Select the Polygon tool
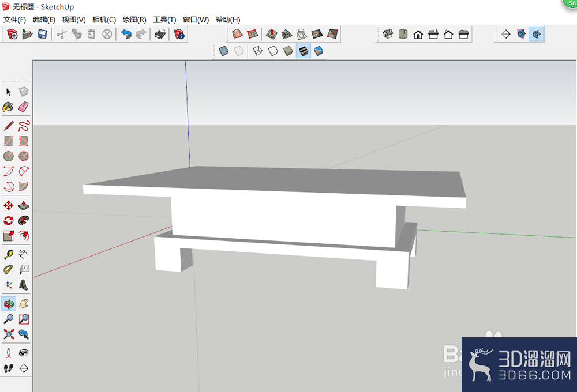Screen dimensions: 577x392 (x=24, y=156)
